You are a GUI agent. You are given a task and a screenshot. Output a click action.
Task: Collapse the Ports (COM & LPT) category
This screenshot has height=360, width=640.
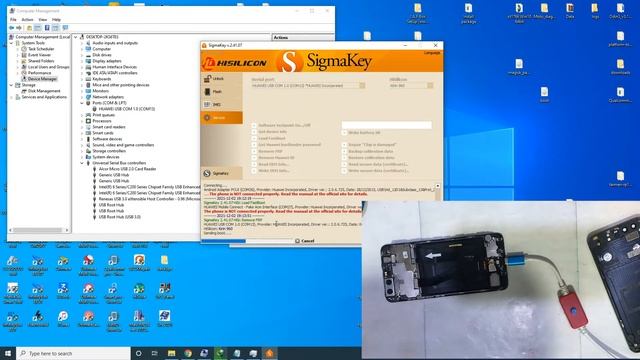coord(82,103)
